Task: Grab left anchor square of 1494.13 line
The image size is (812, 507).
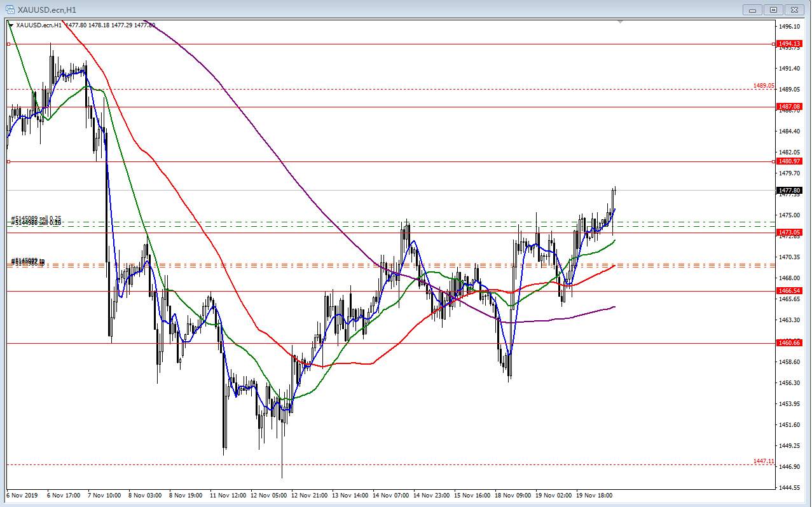Action: point(9,44)
